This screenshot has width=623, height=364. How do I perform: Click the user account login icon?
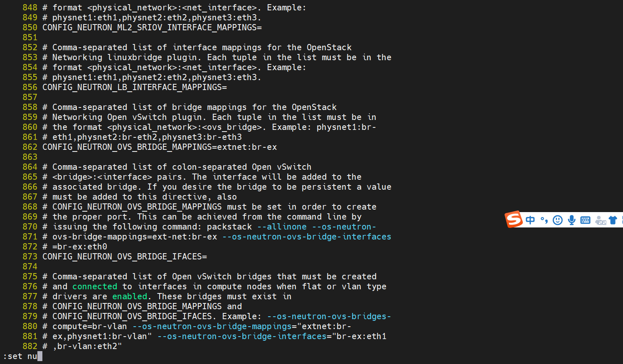600,220
